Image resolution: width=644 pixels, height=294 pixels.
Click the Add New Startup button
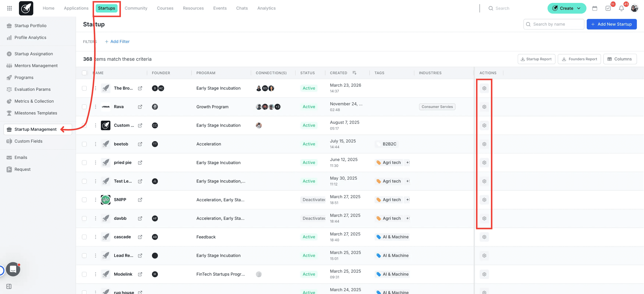click(611, 24)
